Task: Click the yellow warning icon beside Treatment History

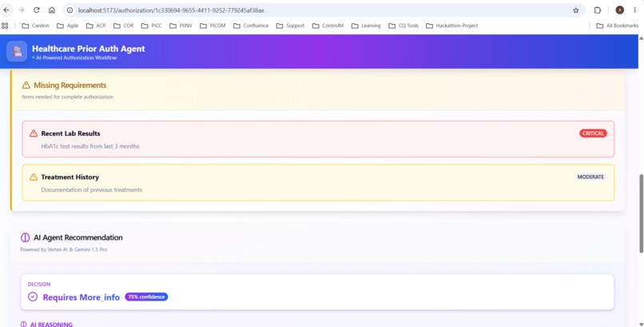Action: click(x=34, y=177)
